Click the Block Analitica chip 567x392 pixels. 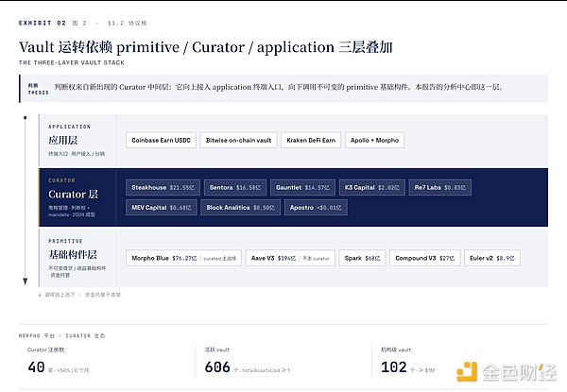tap(240, 208)
